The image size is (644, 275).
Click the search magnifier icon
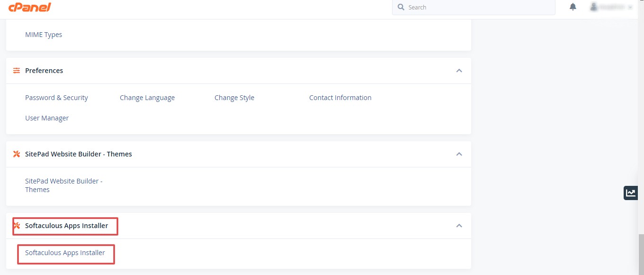[401, 7]
